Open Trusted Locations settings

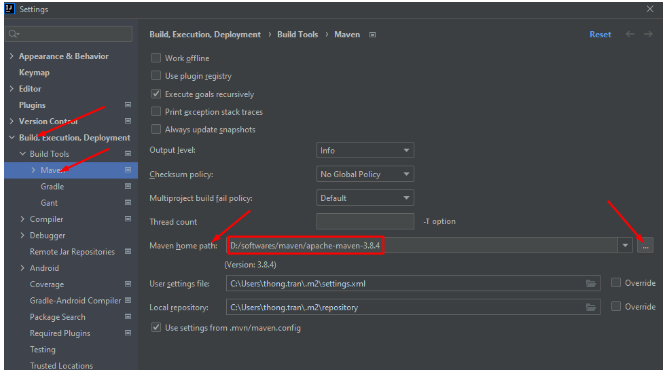coord(61,365)
